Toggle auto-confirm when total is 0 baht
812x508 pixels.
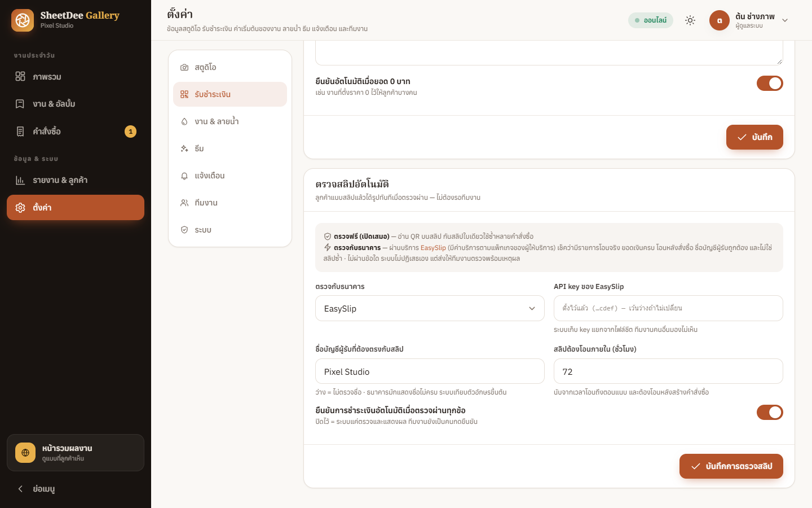[x=770, y=84]
